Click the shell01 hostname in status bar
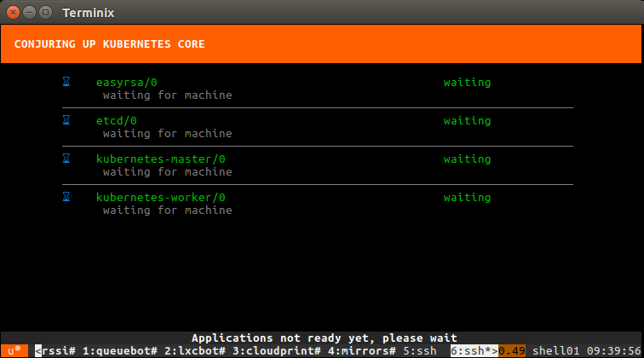The image size is (644, 358). 555,351
